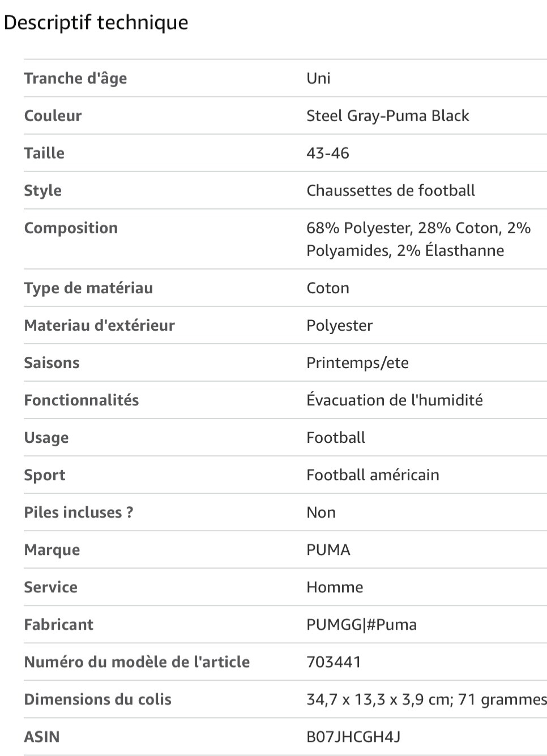
Task: Click the Taille value 43-46
Action: 327,153
